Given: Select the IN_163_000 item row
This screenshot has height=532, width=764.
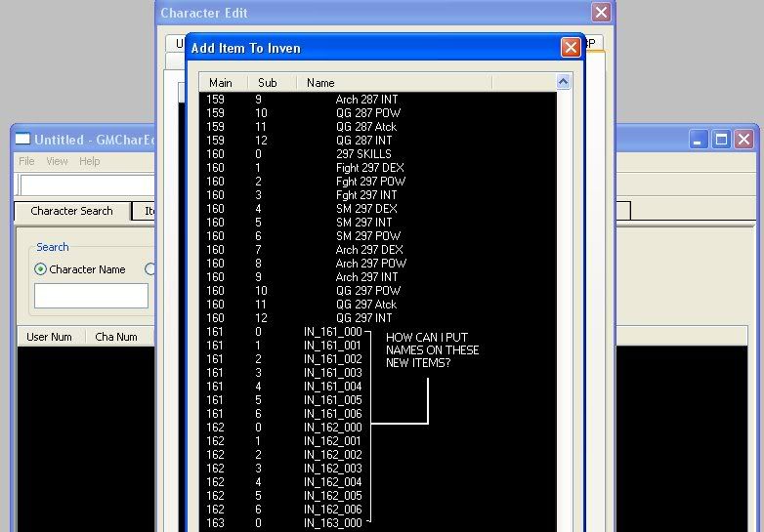Looking at the screenshot, I should [332, 523].
